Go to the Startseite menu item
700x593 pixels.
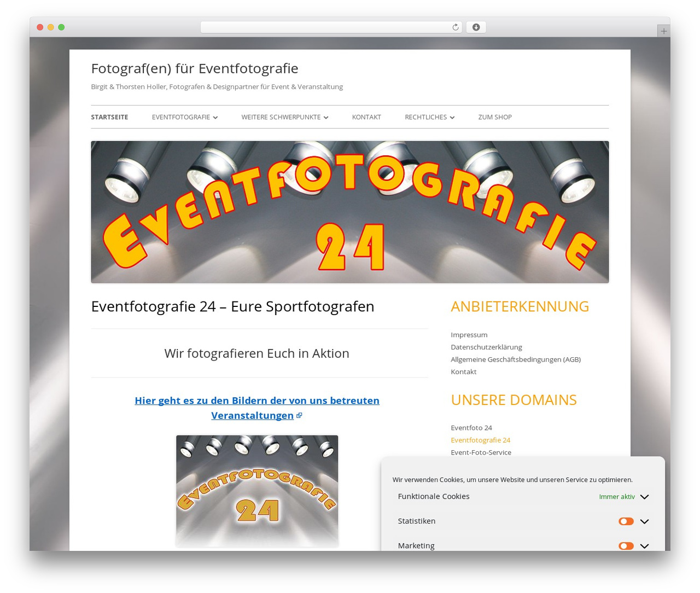pyautogui.click(x=109, y=117)
